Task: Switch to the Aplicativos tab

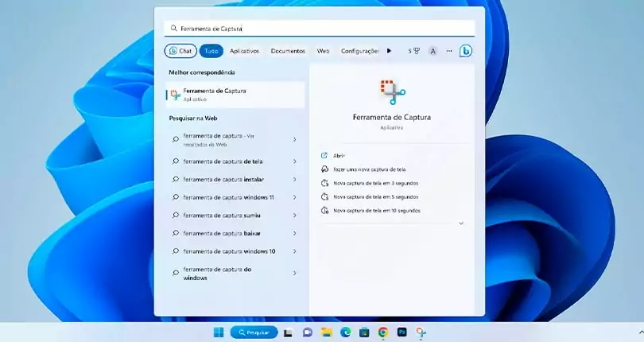Action: pos(244,51)
